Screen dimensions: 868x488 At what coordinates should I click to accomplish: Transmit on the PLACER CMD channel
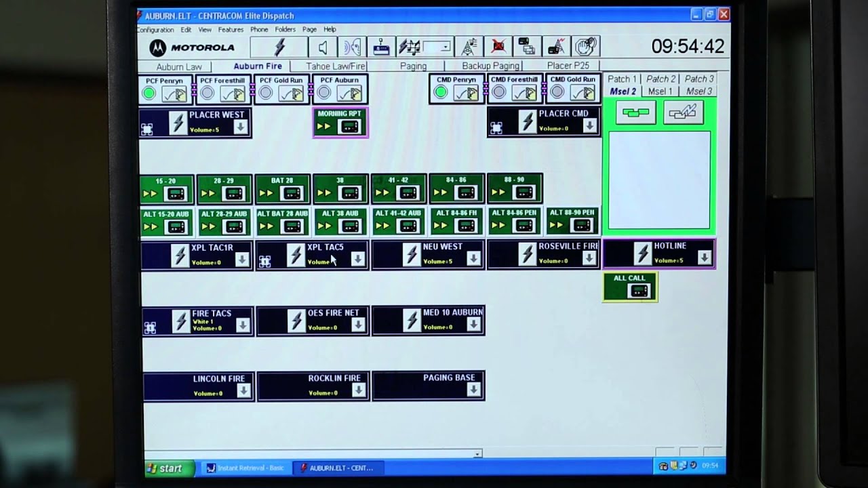[527, 122]
